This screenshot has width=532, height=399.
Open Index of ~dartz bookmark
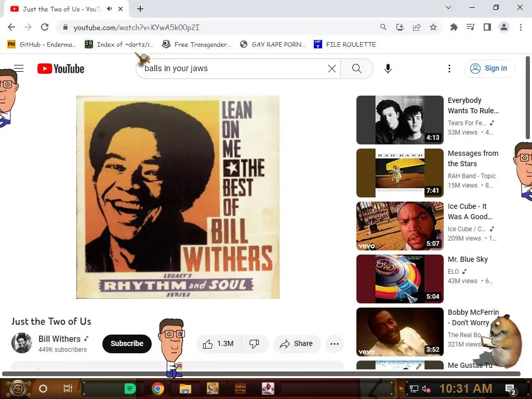pyautogui.click(x=119, y=45)
